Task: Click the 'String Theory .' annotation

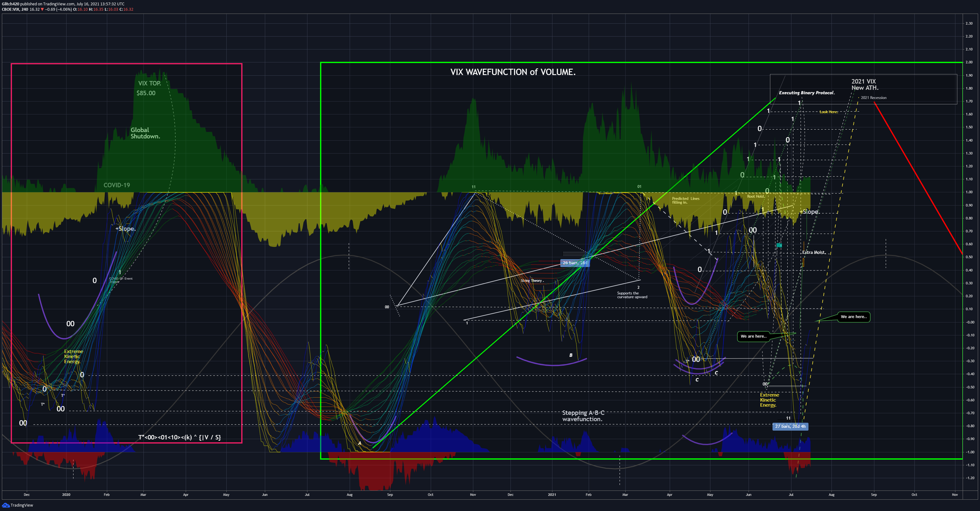Action: [532, 281]
